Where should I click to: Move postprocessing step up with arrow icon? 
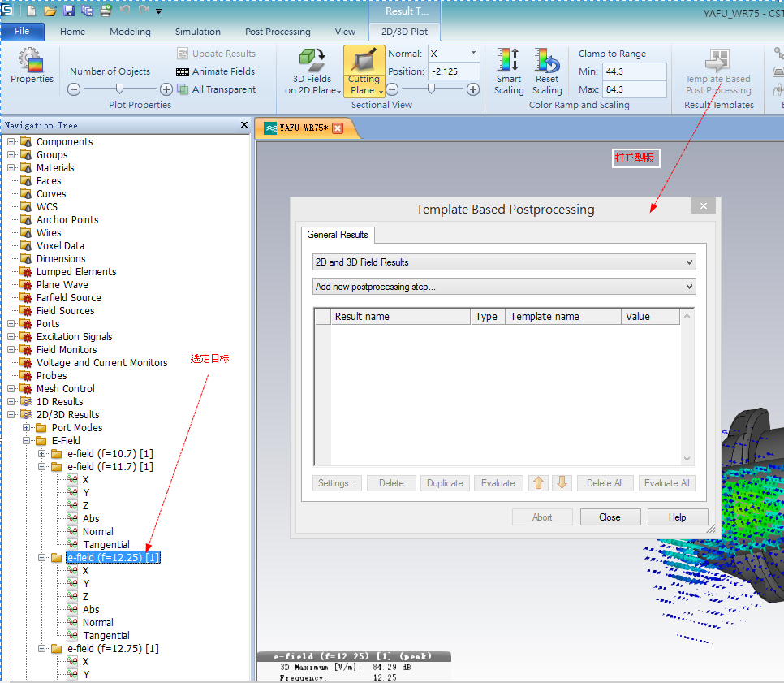539,483
